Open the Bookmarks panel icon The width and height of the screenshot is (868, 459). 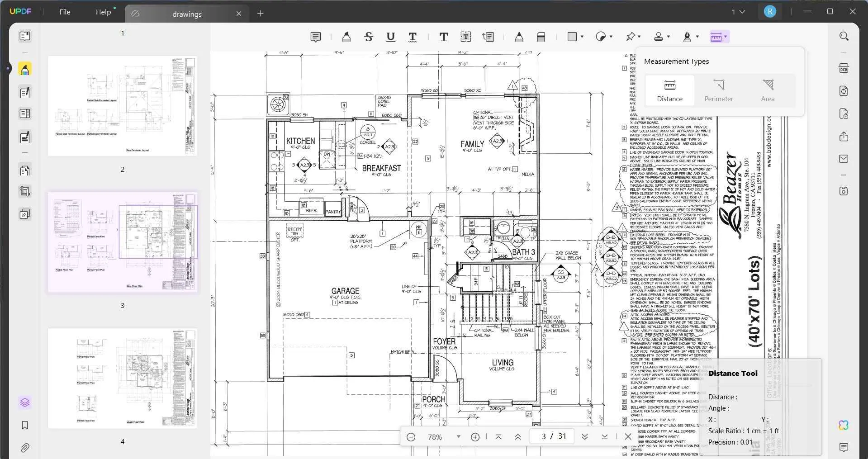(x=25, y=425)
